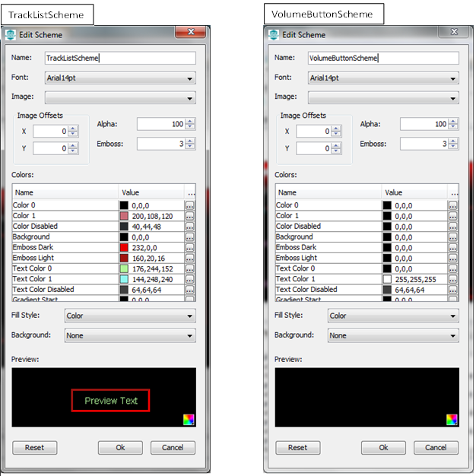Open Fill Style dropdown in VolumeButtonScheme dialog
Image resolution: width=476 pixels, height=476 pixels.
pos(452,316)
